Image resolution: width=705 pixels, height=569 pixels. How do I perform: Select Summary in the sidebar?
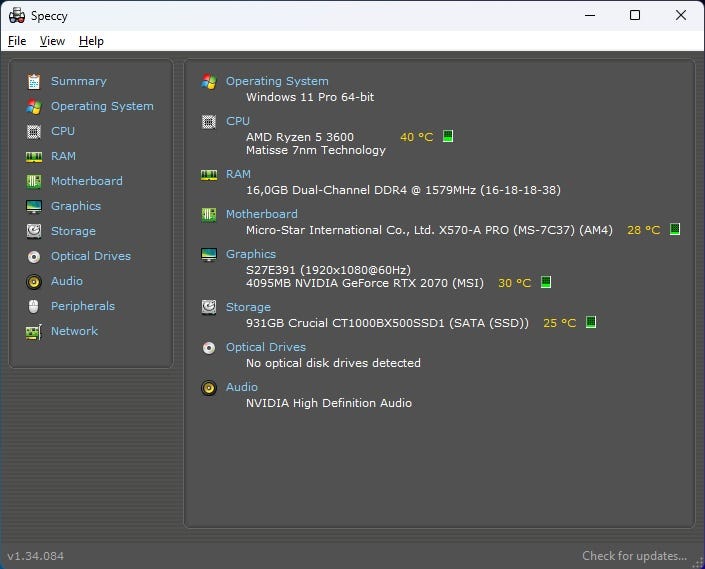click(x=79, y=81)
